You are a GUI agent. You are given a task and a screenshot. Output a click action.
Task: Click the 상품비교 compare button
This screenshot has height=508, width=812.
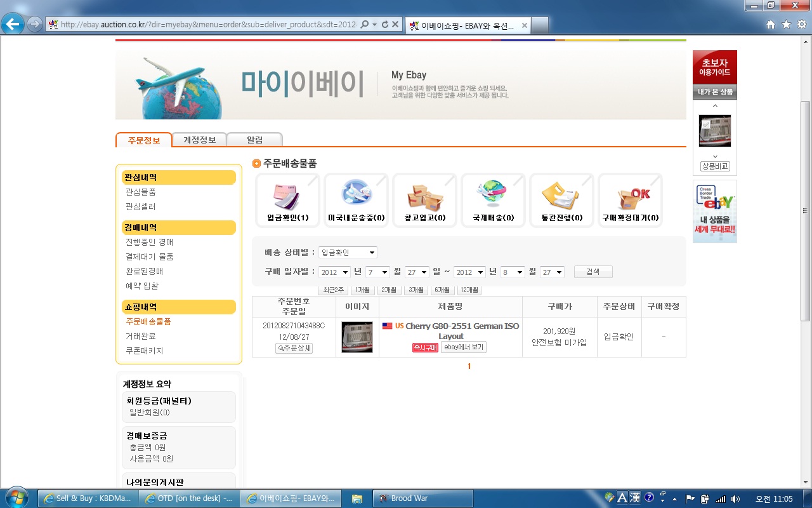point(715,166)
